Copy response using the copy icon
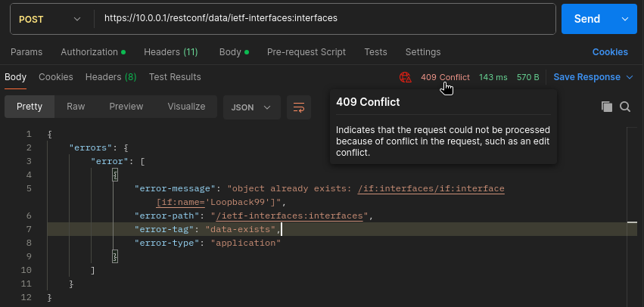 607,107
